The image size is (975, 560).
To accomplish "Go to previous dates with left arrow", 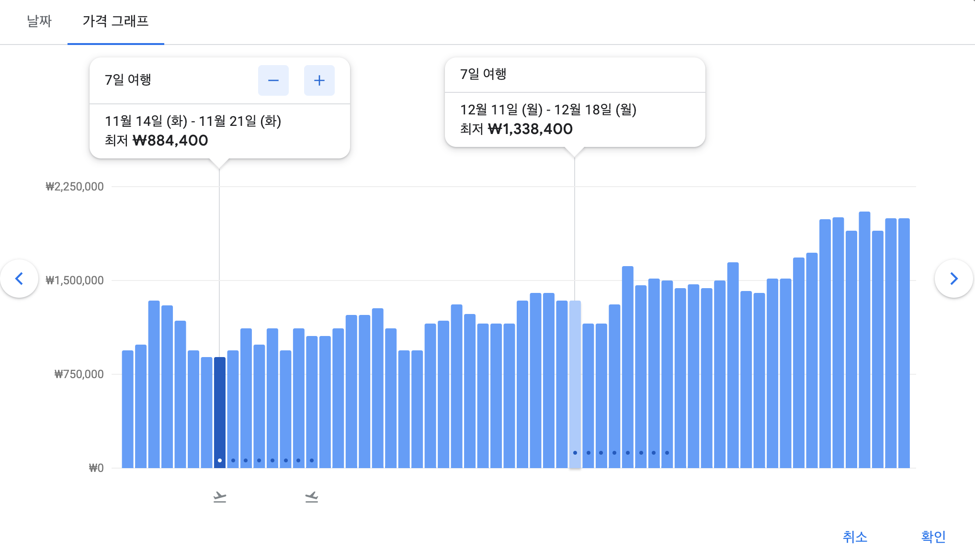I will pos(19,279).
